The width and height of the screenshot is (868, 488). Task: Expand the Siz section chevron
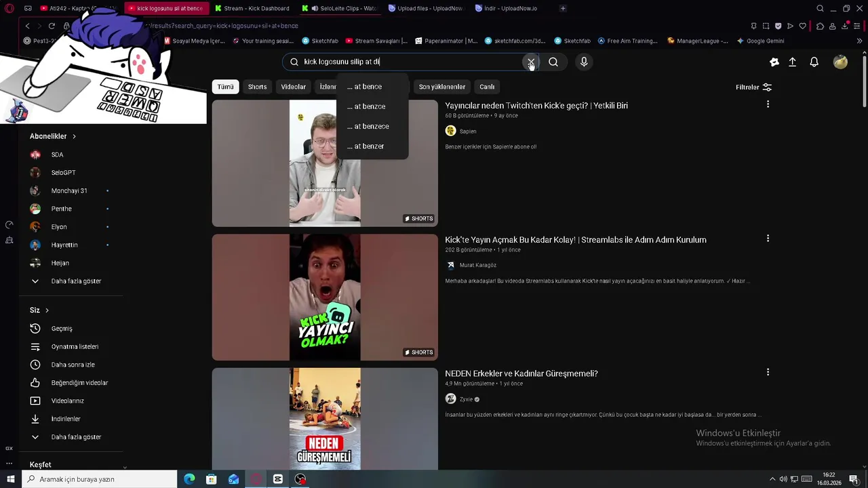click(47, 310)
